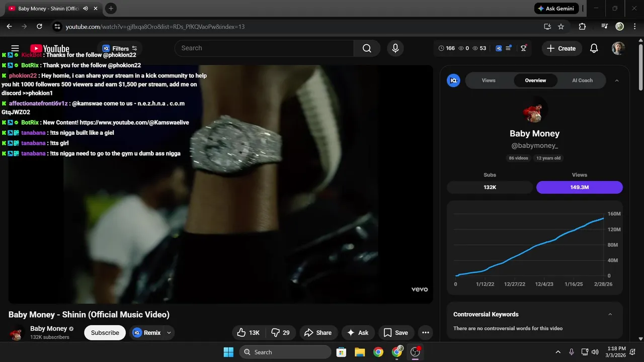Save the video to a playlist
The height and width of the screenshot is (362, 644).
(396, 332)
